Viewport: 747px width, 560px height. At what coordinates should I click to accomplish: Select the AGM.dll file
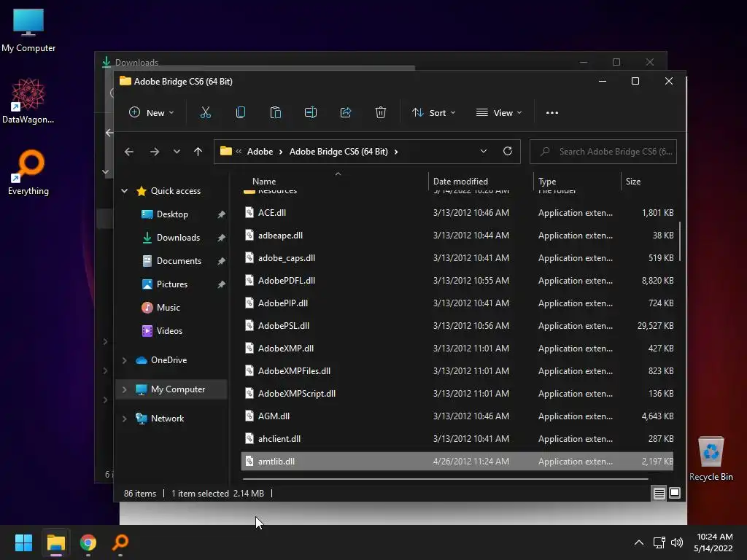click(457, 416)
